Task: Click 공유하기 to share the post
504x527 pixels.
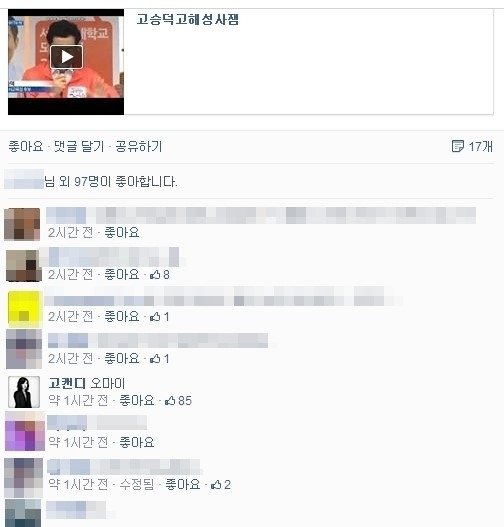Action: click(139, 147)
